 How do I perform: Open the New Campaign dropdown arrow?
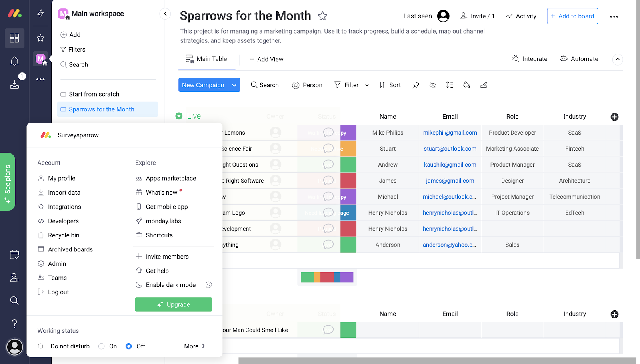[234, 85]
